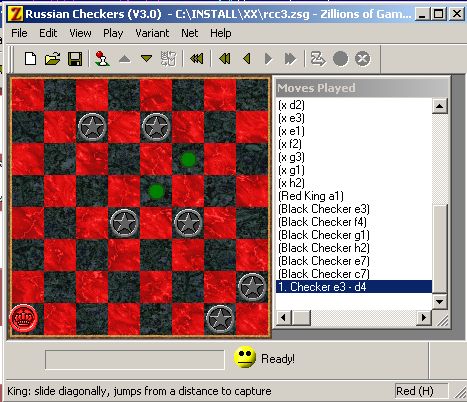This screenshot has height=402, width=467.
Task: Select black checker on f4
Action: (188, 223)
